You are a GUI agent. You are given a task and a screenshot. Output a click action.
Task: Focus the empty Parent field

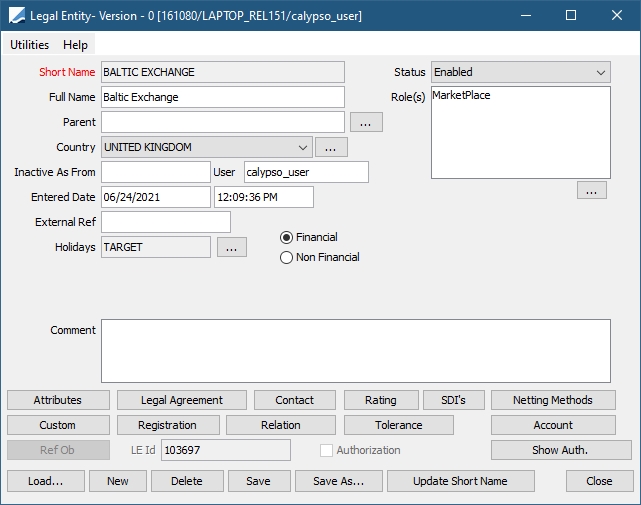pyautogui.click(x=223, y=122)
